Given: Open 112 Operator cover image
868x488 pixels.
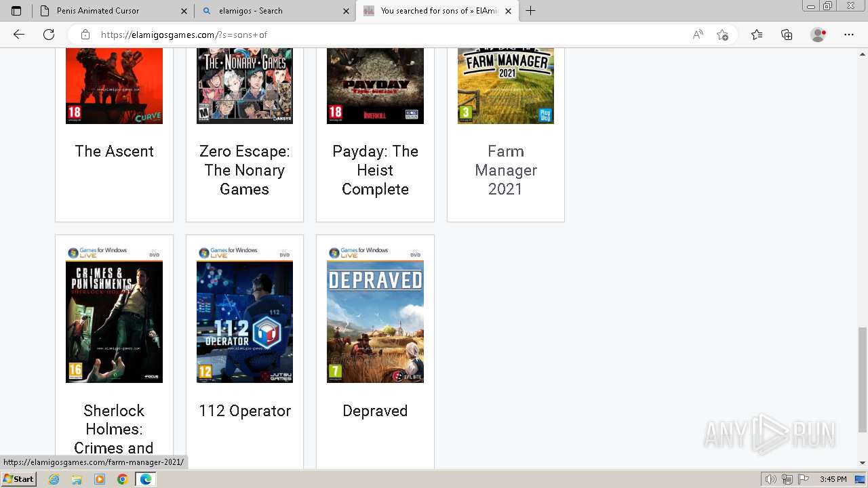Looking at the screenshot, I should pos(245,314).
